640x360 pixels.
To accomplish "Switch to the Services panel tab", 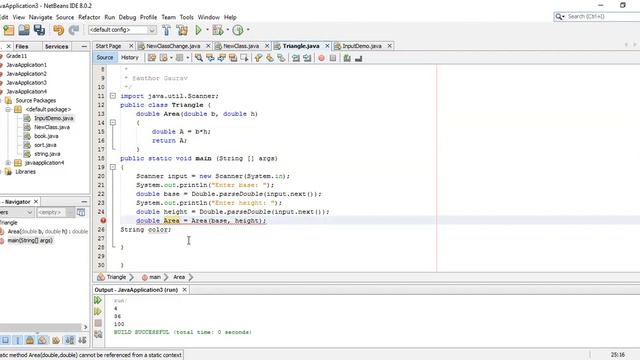I will pyautogui.click(x=56, y=47).
